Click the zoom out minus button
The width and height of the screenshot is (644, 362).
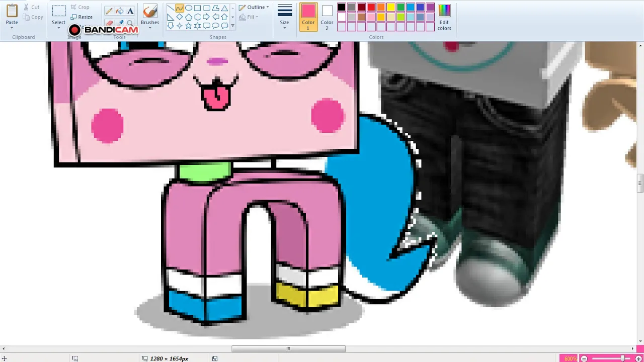pos(584,358)
